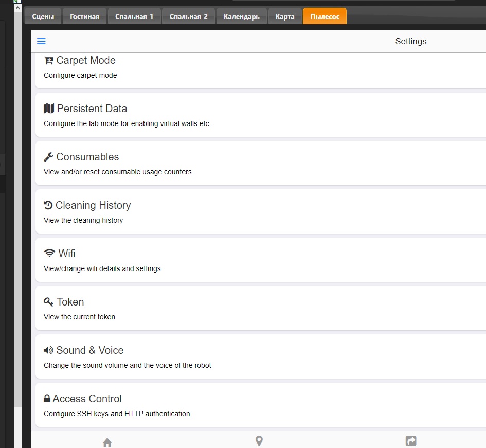486x448 pixels.
Task: Open the hamburger menu icon
Action: point(42,42)
